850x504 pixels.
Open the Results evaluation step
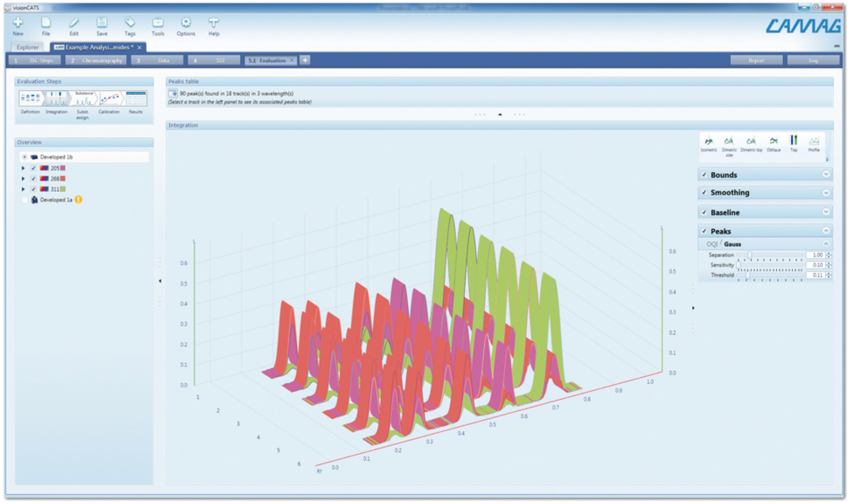[x=136, y=98]
